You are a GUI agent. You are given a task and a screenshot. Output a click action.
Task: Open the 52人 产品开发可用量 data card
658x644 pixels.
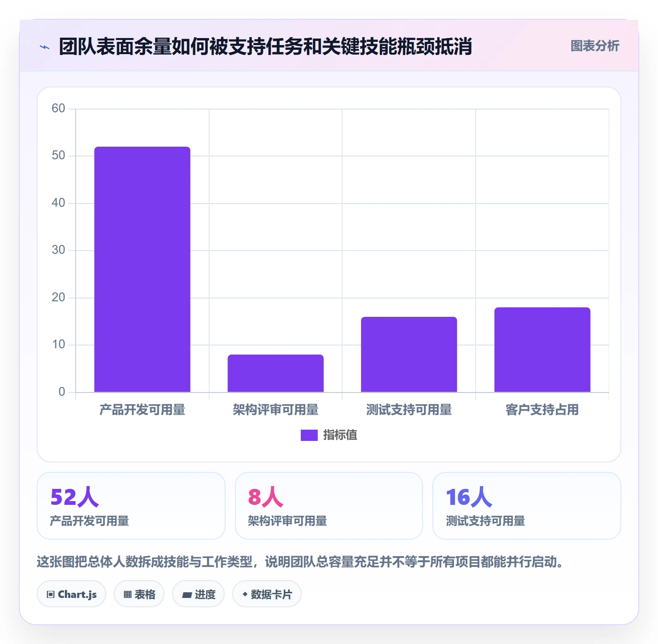click(131, 506)
